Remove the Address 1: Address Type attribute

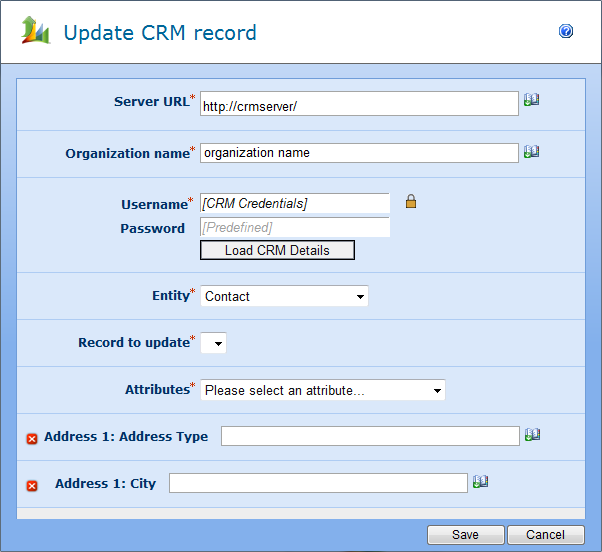tap(31, 438)
